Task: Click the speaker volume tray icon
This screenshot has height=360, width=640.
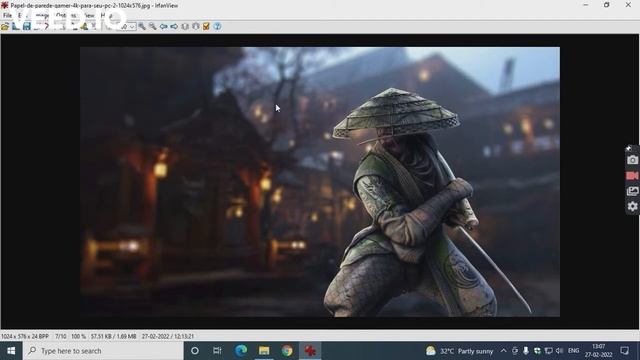Action: (x=560, y=351)
